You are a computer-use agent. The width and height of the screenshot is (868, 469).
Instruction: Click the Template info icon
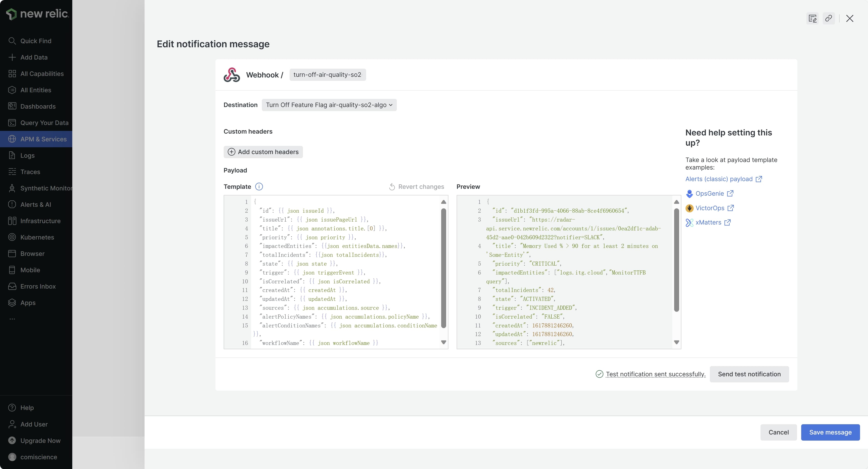pyautogui.click(x=259, y=187)
